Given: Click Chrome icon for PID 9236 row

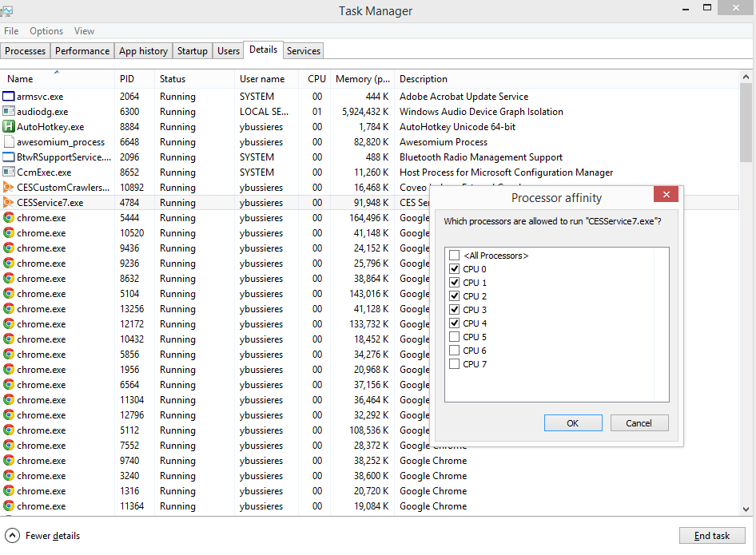Looking at the screenshot, I should [9, 263].
